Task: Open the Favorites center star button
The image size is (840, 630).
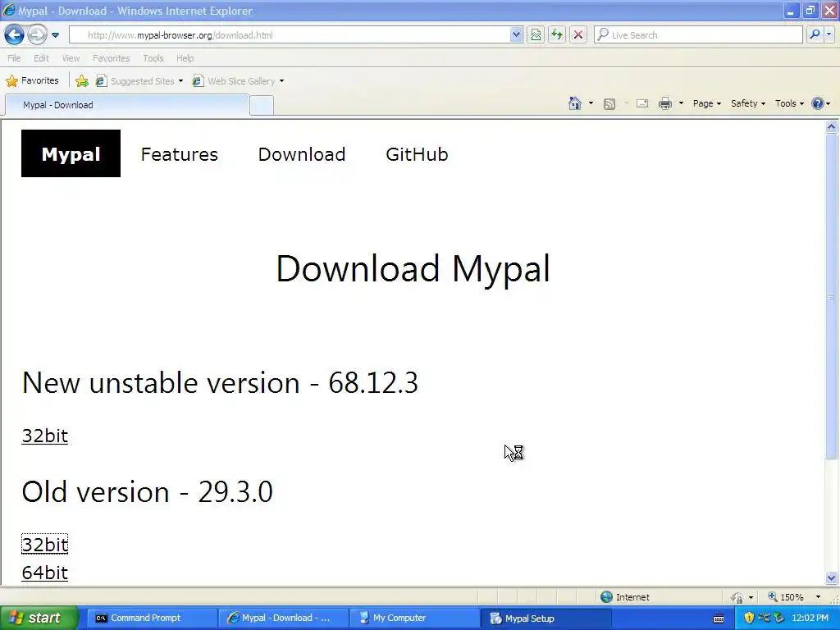Action: tap(32, 81)
